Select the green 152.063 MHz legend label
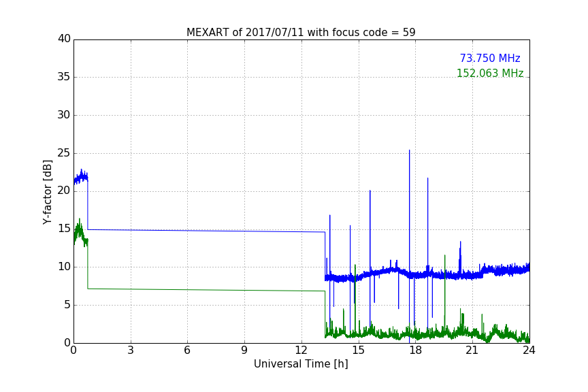 pyautogui.click(x=490, y=73)
